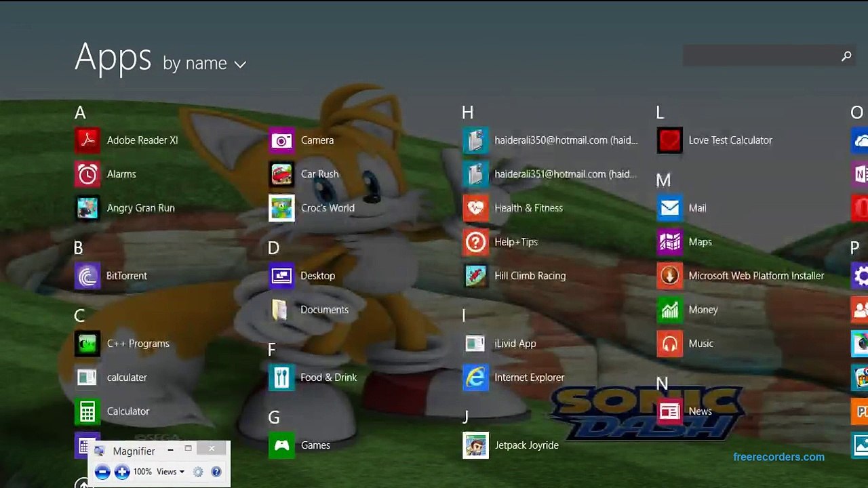Open haiderali351@hotmail.com account icon
868x488 pixels.
coord(475,174)
